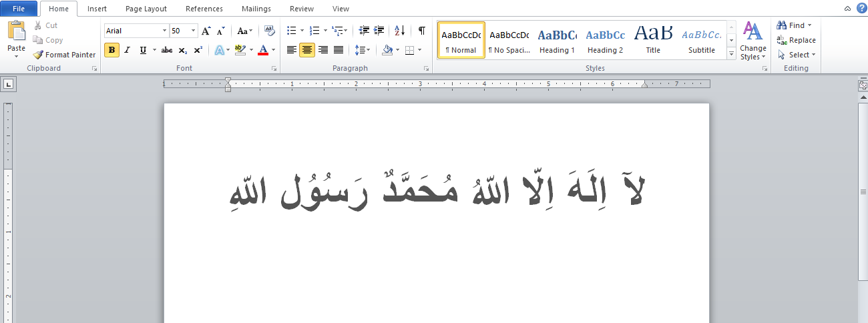Apply red font color
868x323 pixels.
pos(263,50)
